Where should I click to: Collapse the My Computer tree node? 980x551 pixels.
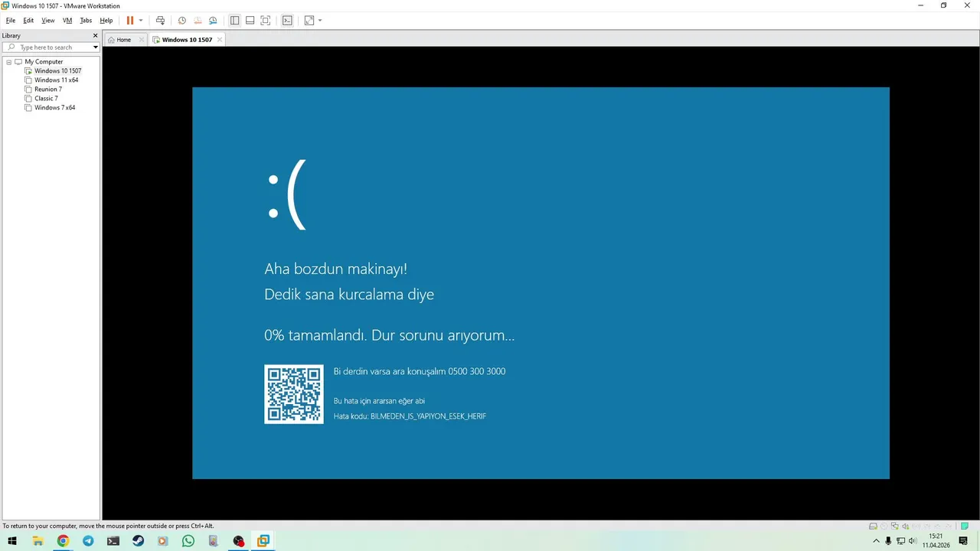(9, 62)
